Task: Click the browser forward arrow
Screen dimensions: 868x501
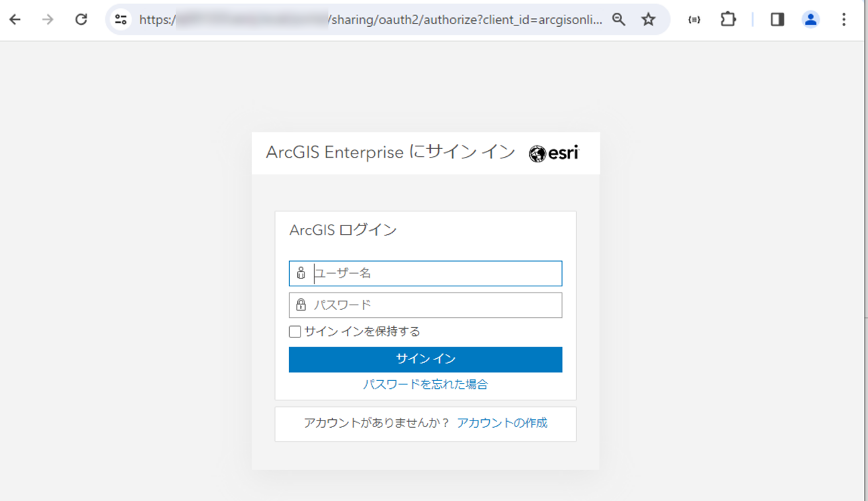Action: [x=48, y=19]
